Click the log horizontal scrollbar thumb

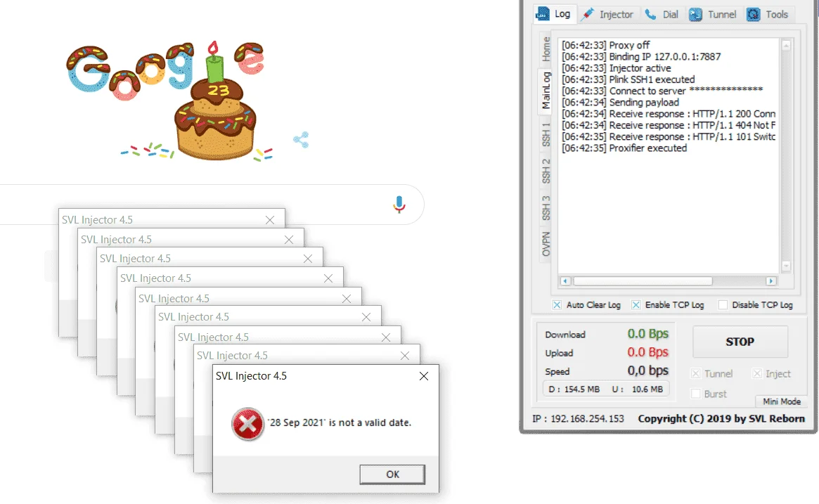[643, 281]
